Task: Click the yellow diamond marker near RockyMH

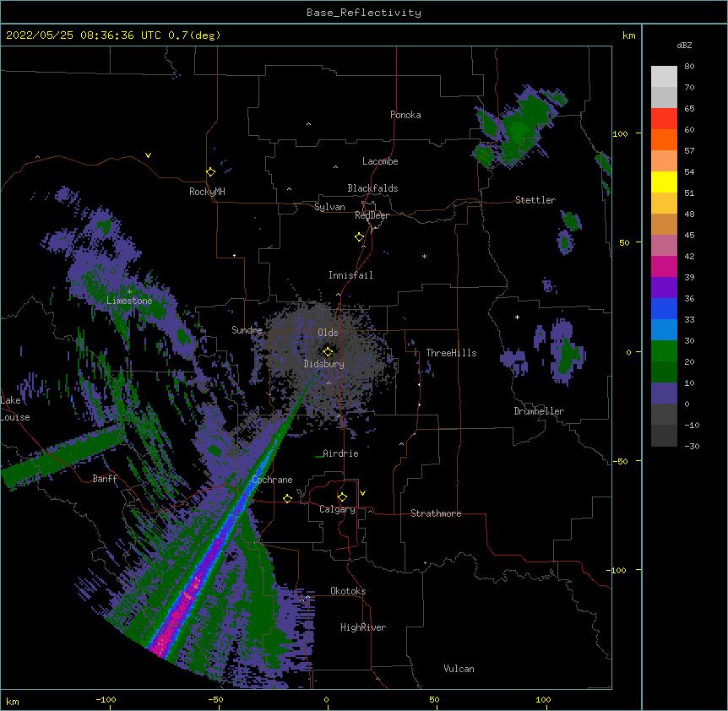Action: click(210, 172)
